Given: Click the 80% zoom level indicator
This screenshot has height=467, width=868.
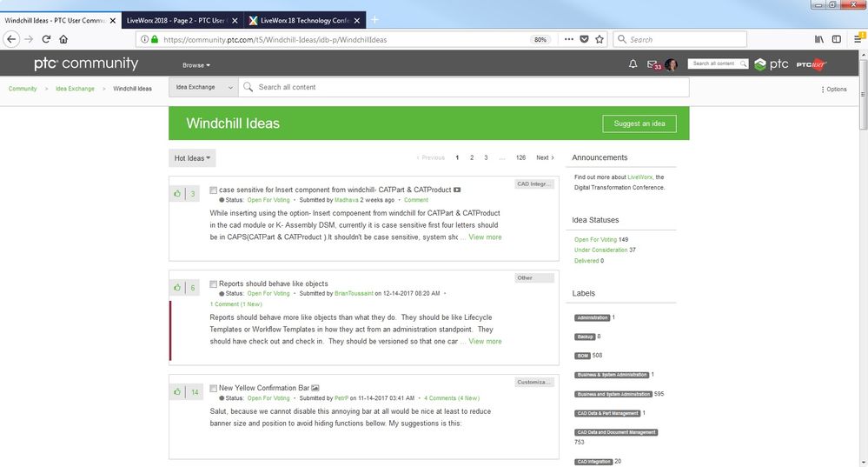Looking at the screenshot, I should pos(540,39).
